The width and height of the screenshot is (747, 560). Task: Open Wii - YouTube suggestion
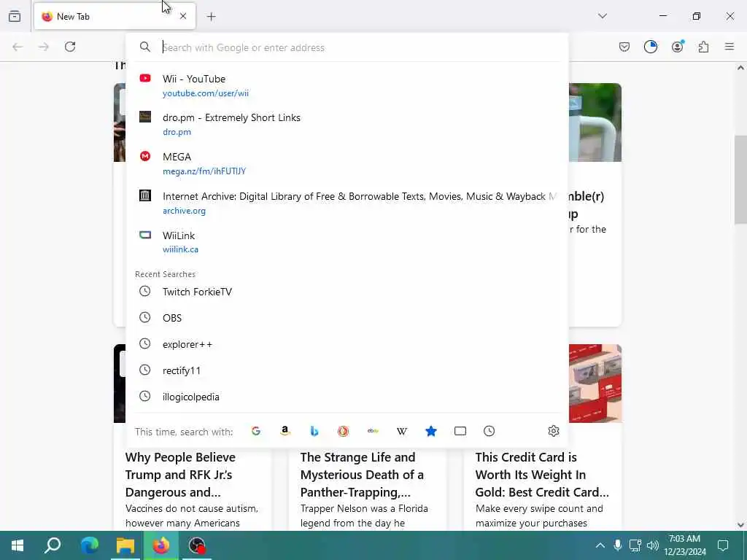click(x=347, y=86)
